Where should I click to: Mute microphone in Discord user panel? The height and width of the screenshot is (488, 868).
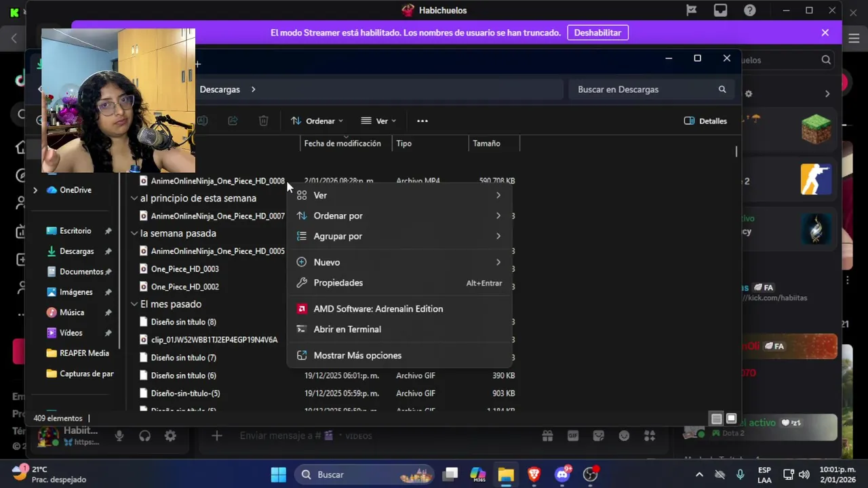[x=119, y=436]
